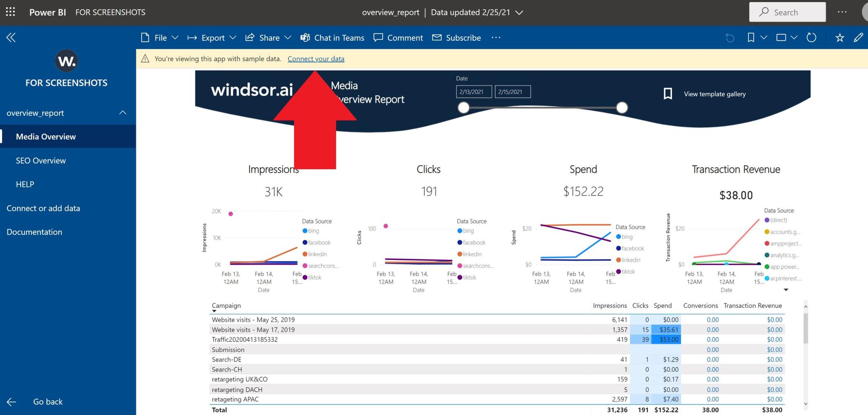Screen dimensions: 868x415
Task: Toggle tiktok in the Spend chart legend
Action: pos(626,272)
